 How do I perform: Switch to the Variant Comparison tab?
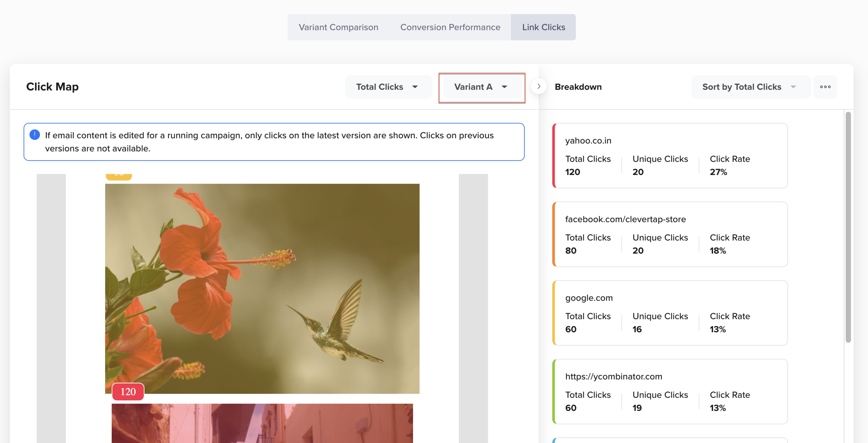point(338,27)
